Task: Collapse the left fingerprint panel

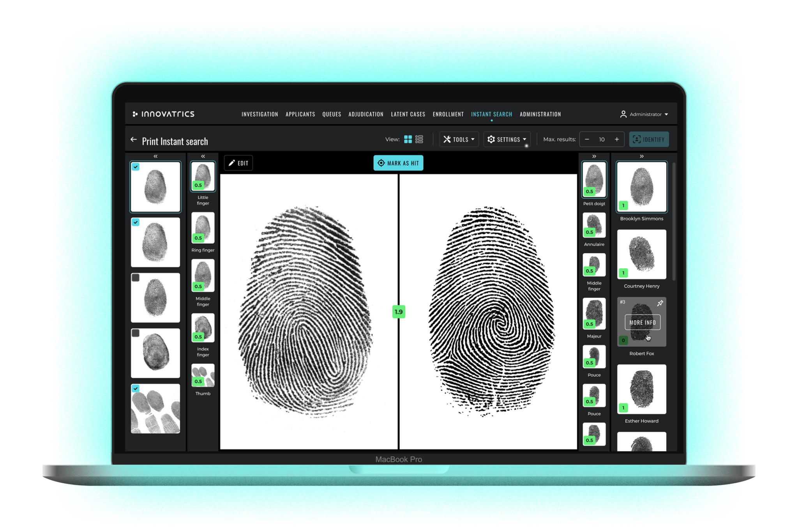Action: pos(155,156)
